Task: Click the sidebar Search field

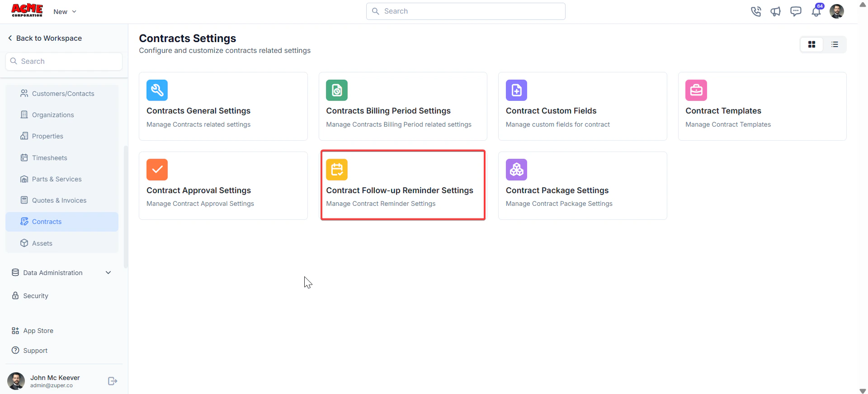Action: tap(64, 61)
